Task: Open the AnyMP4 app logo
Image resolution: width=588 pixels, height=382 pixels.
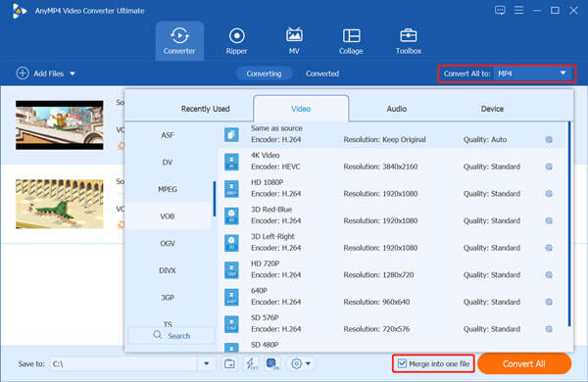Action: point(19,11)
